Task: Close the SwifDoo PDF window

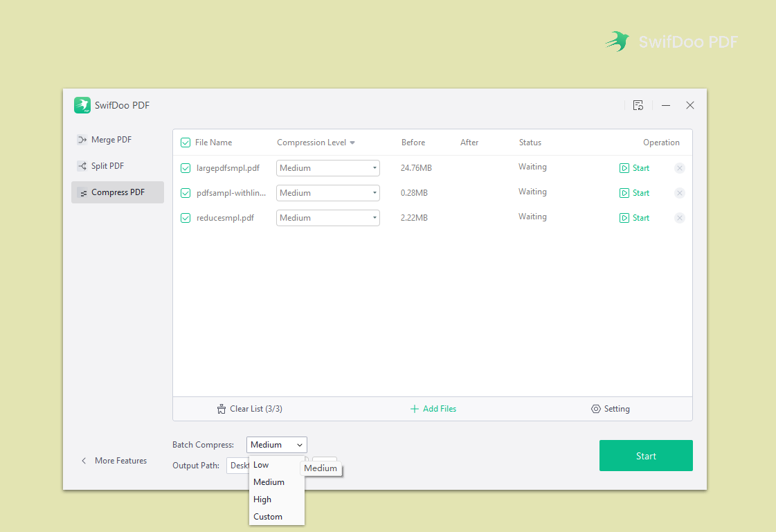Action: click(x=690, y=105)
